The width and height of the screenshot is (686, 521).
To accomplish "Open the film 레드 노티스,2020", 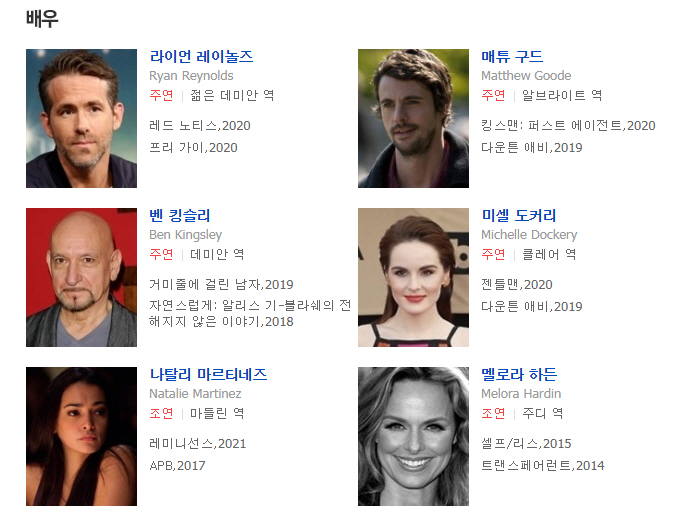I will [200, 126].
